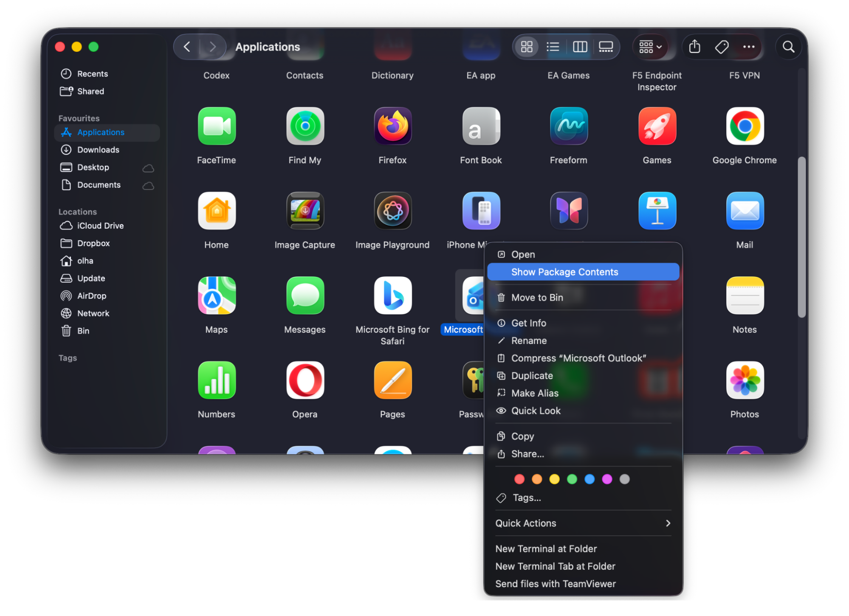Expand the Quick Actions submenu

click(x=583, y=523)
